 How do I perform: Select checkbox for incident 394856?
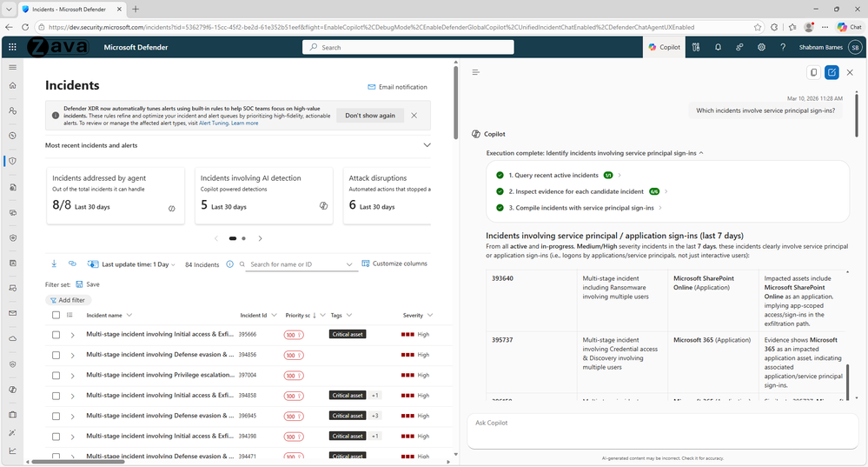pyautogui.click(x=56, y=355)
